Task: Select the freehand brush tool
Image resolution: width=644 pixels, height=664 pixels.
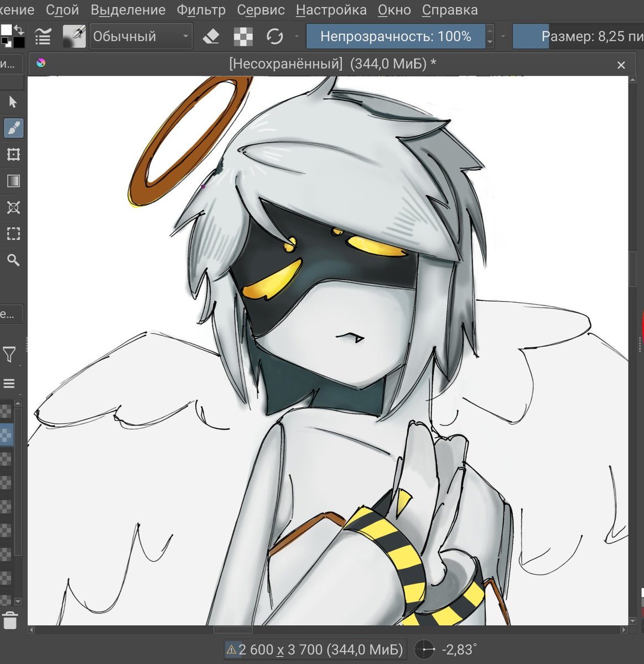Action: [13, 128]
